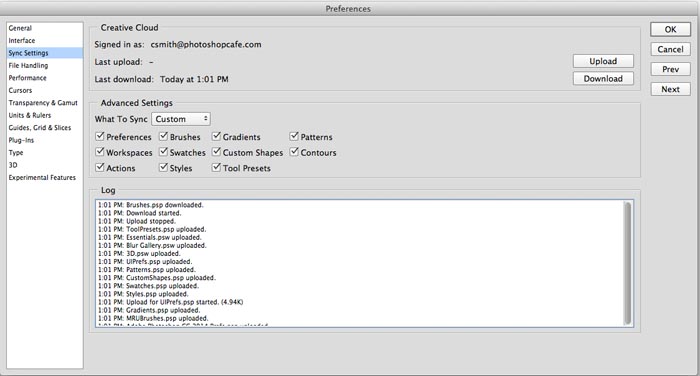Open the General preferences category
Viewport: 700px width, 376px height.
45,28
